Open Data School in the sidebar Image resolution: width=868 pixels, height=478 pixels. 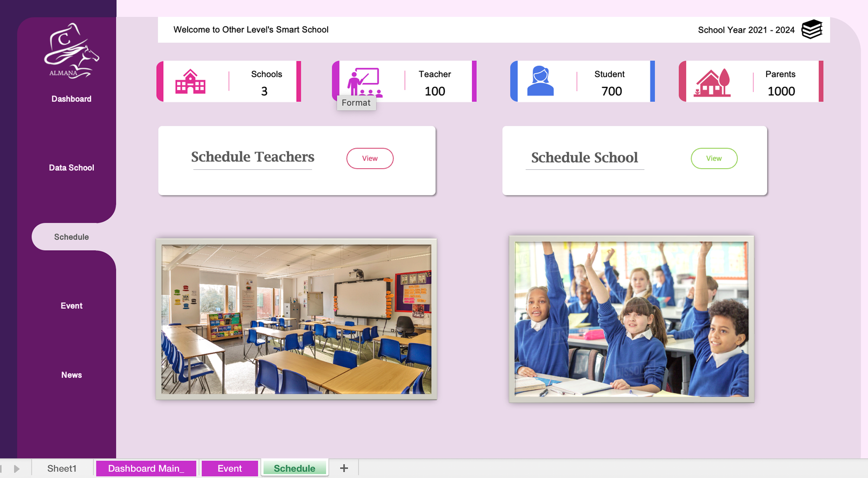72,168
